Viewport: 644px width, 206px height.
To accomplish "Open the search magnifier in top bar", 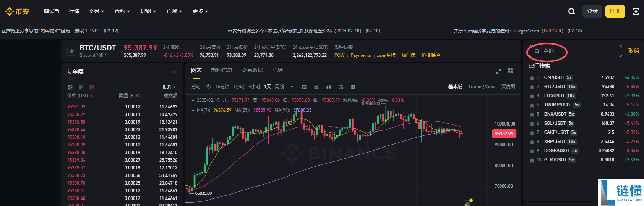I will coord(572,11).
